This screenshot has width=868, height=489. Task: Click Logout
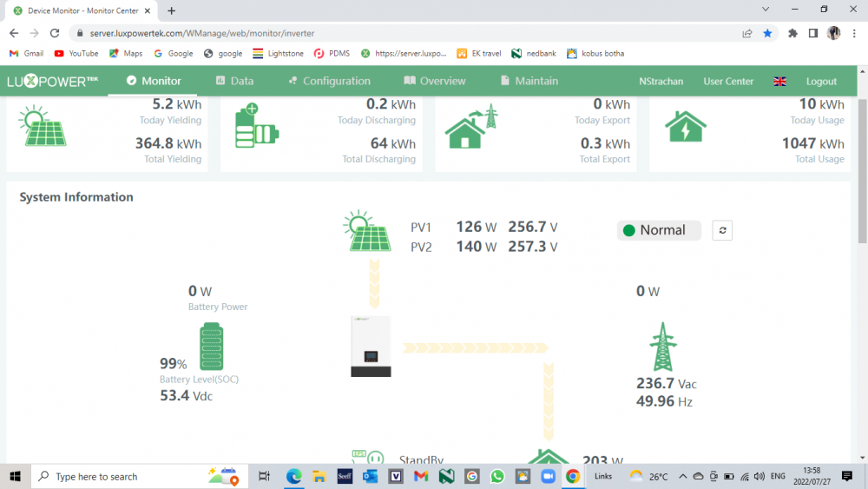(821, 82)
